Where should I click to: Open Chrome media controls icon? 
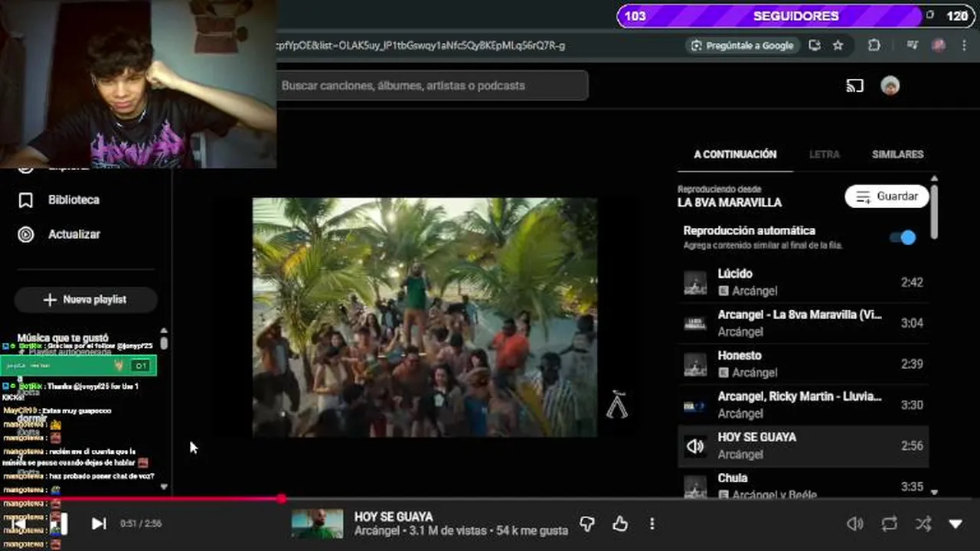[912, 45]
